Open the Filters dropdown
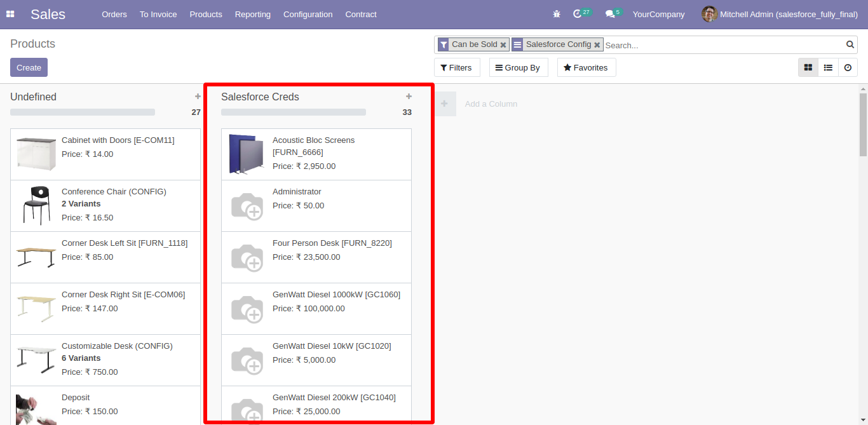Image resolution: width=868 pixels, height=425 pixels. (x=457, y=67)
